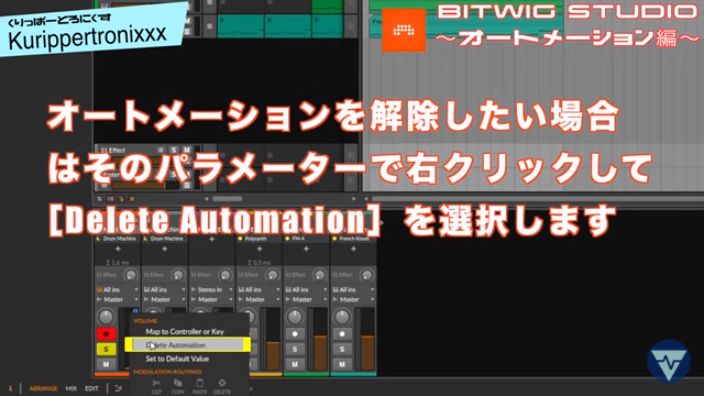This screenshot has height=396, width=704.
Task: Click the Polysynth volume fader
Action: click(x=273, y=339)
